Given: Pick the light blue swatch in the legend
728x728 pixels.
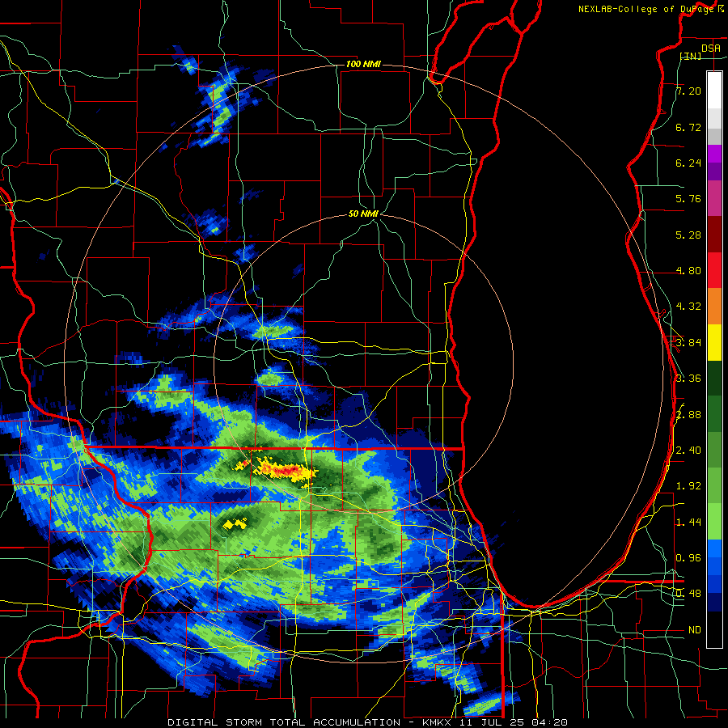Looking at the screenshot, I should tap(714, 548).
